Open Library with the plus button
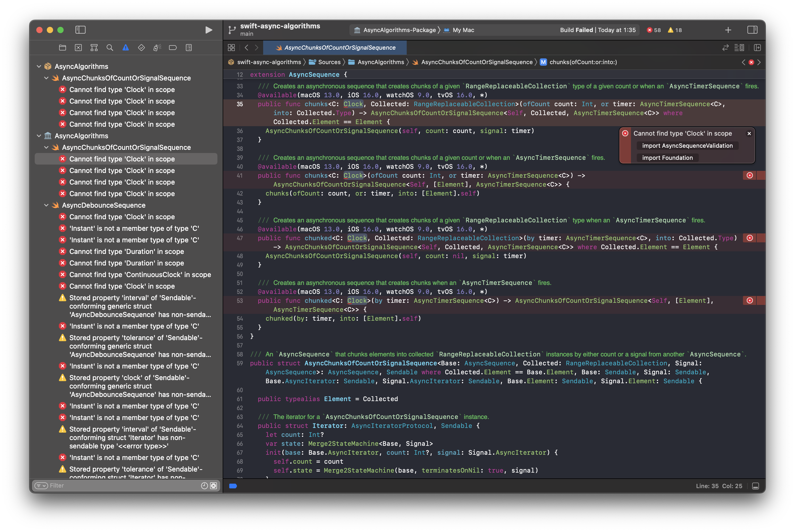Screen dimensions: 795x532 [x=728, y=30]
